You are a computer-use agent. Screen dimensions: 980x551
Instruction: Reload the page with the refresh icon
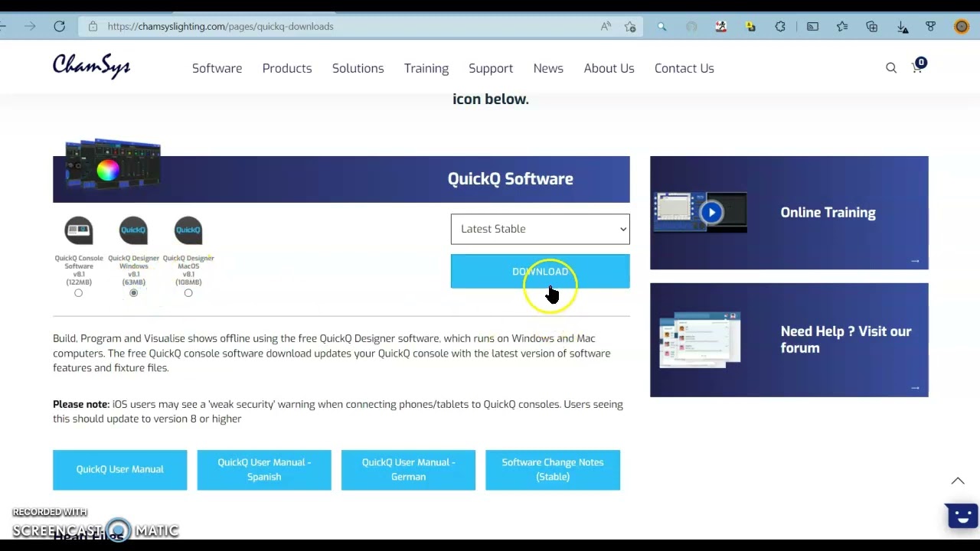tap(59, 26)
